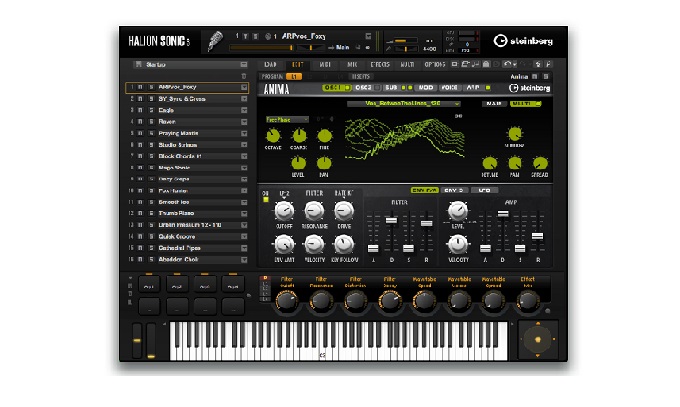
Task: Open the VOICE page in Anima
Action: coord(449,88)
